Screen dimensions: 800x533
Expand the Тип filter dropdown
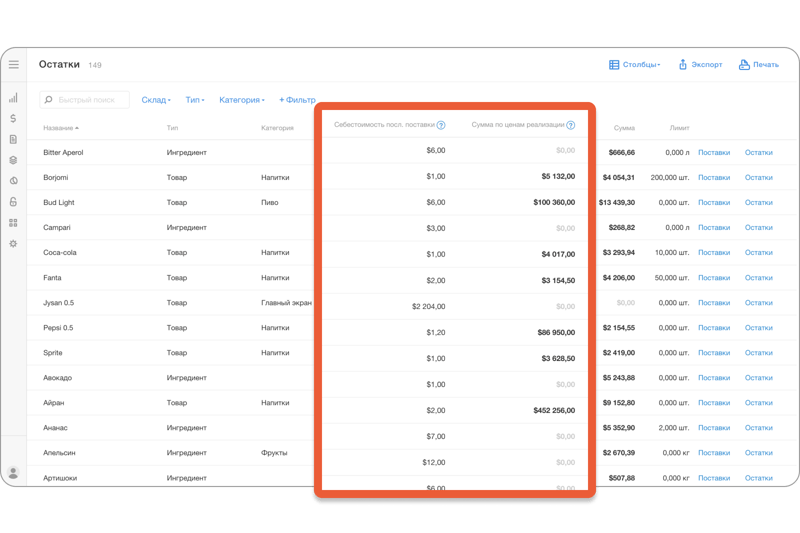click(x=195, y=100)
